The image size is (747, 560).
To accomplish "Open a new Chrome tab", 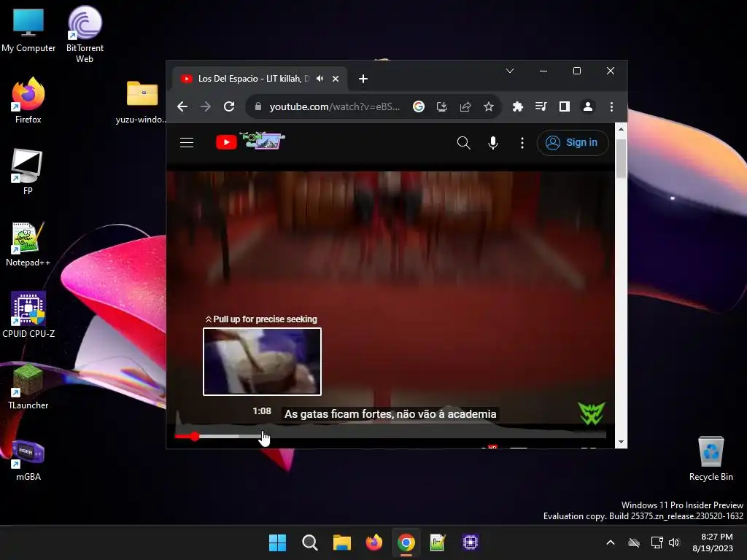I will coord(363,79).
